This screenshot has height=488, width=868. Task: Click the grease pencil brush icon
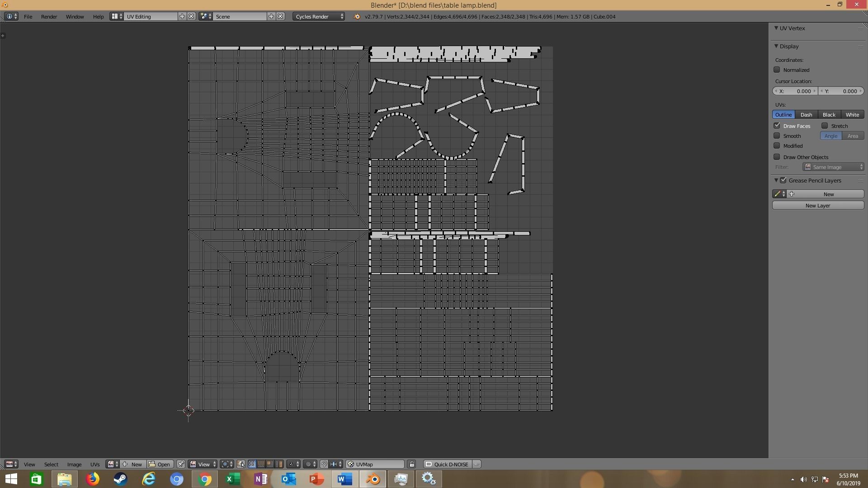778,194
